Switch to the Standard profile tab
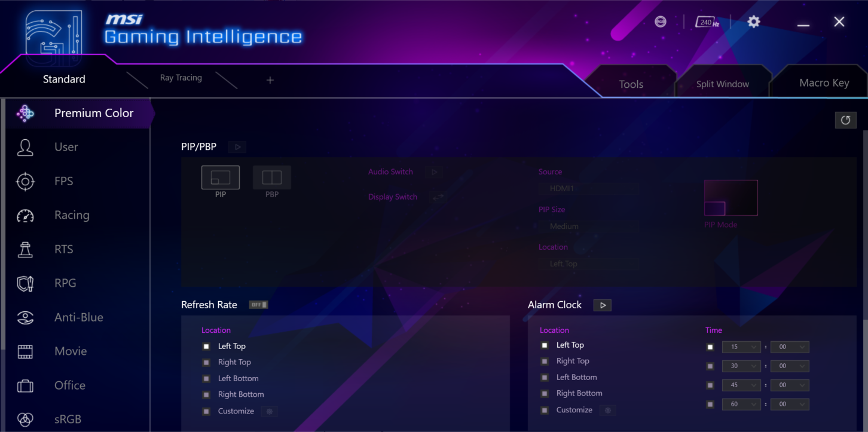This screenshot has width=868, height=432. (x=64, y=79)
